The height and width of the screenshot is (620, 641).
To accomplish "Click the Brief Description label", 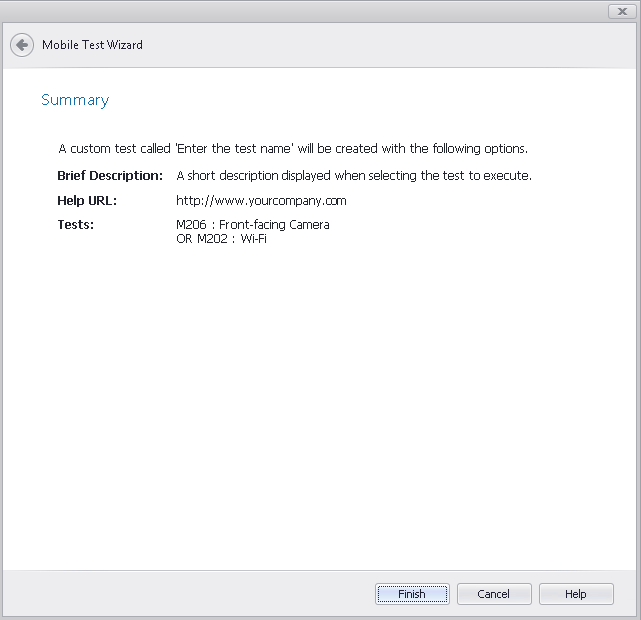I will [110, 176].
